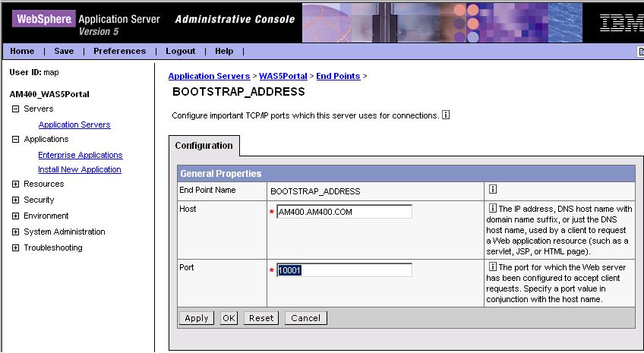Expand the System Administration node

(16, 232)
